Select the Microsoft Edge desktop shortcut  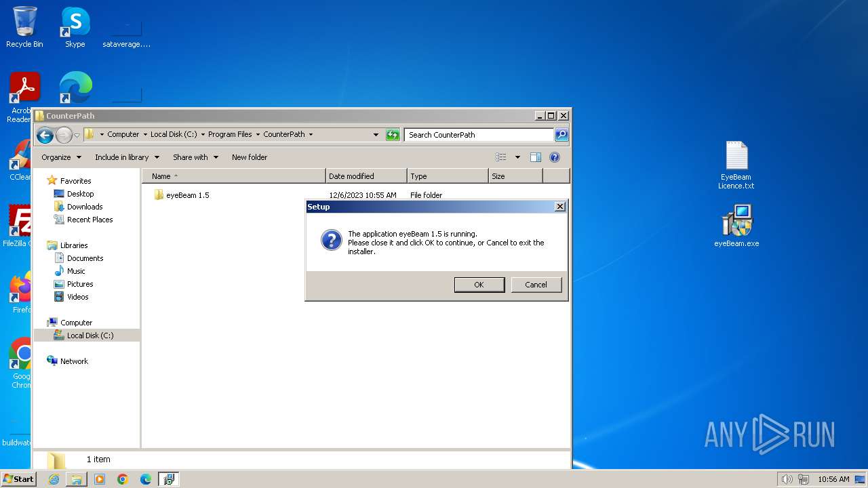[x=75, y=88]
